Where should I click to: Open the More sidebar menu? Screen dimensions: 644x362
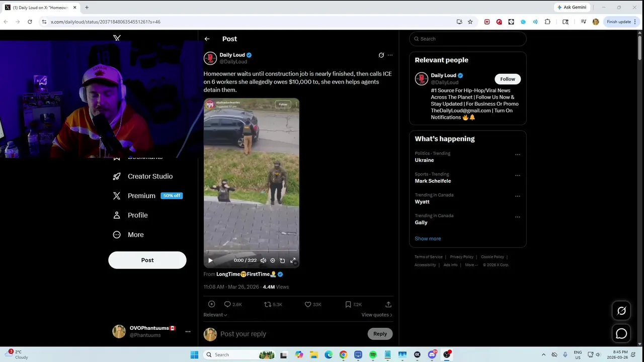click(x=129, y=235)
